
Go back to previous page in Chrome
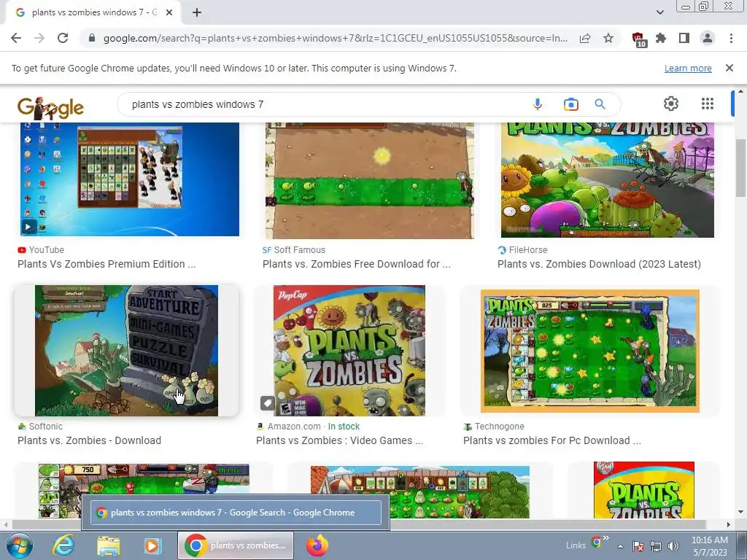[x=16, y=38]
